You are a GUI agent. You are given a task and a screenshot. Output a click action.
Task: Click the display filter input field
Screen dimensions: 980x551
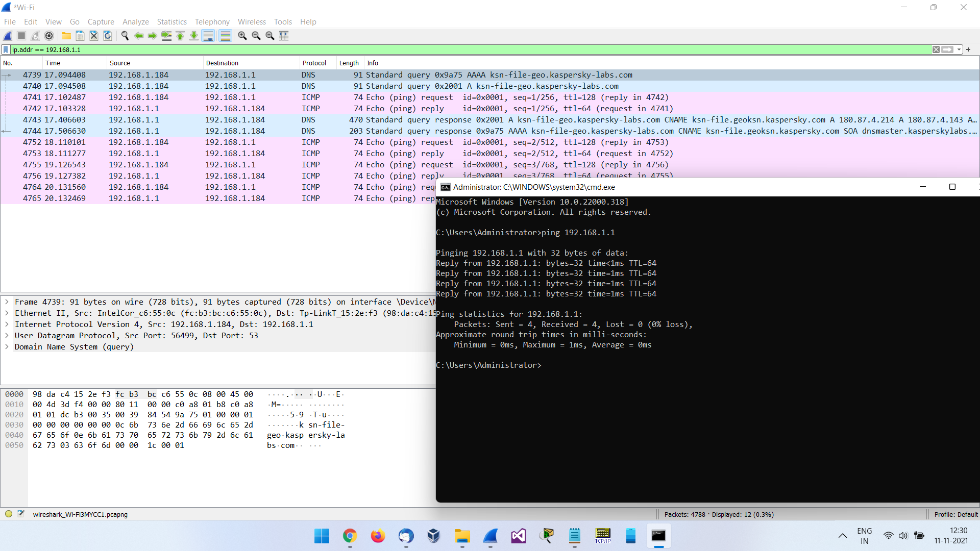459,49
